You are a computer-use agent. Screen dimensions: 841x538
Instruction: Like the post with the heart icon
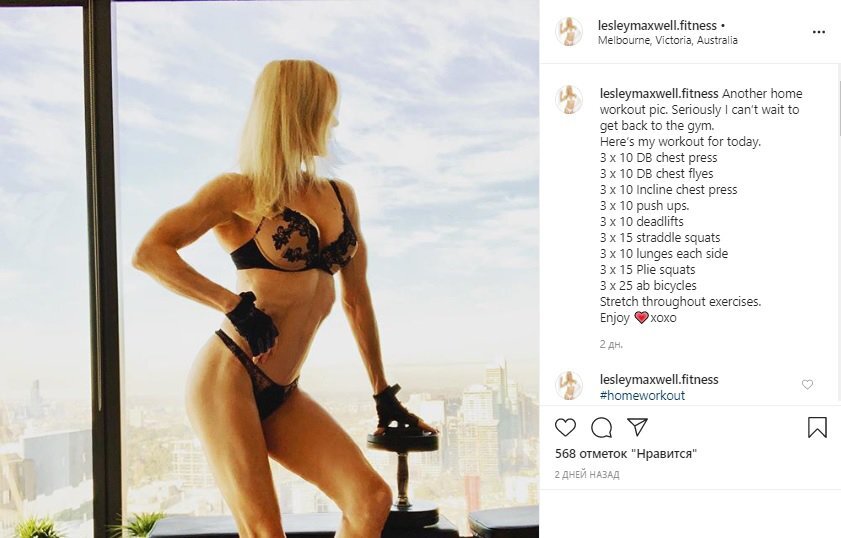[565, 428]
